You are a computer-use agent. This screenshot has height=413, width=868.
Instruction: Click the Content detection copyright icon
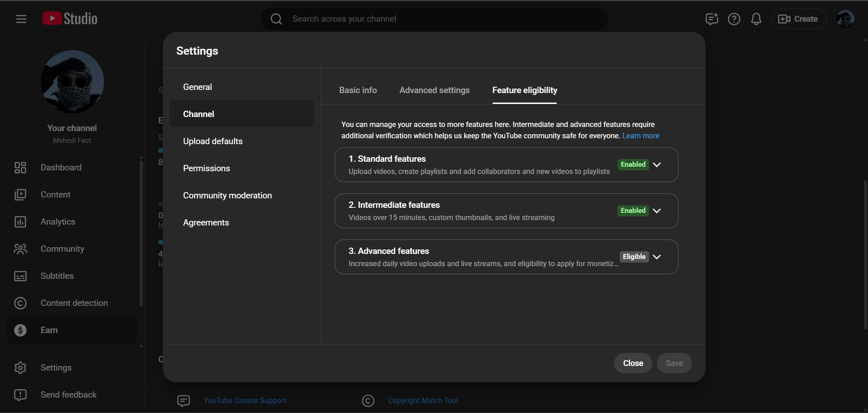(20, 303)
